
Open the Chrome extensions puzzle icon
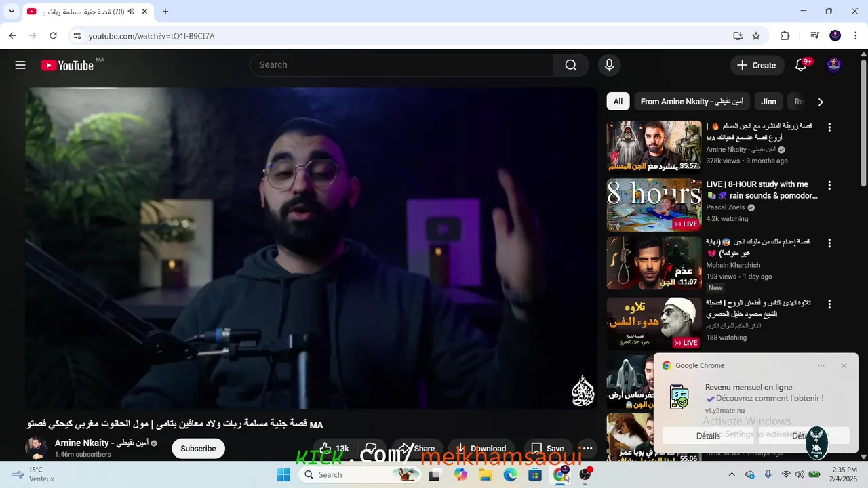click(x=785, y=36)
